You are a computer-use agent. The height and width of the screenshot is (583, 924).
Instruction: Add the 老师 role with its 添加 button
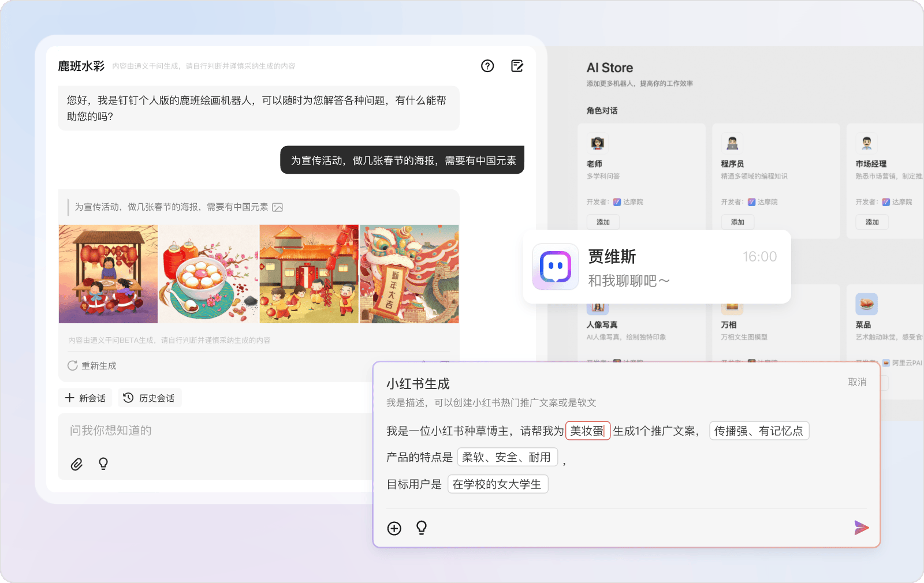pyautogui.click(x=603, y=222)
